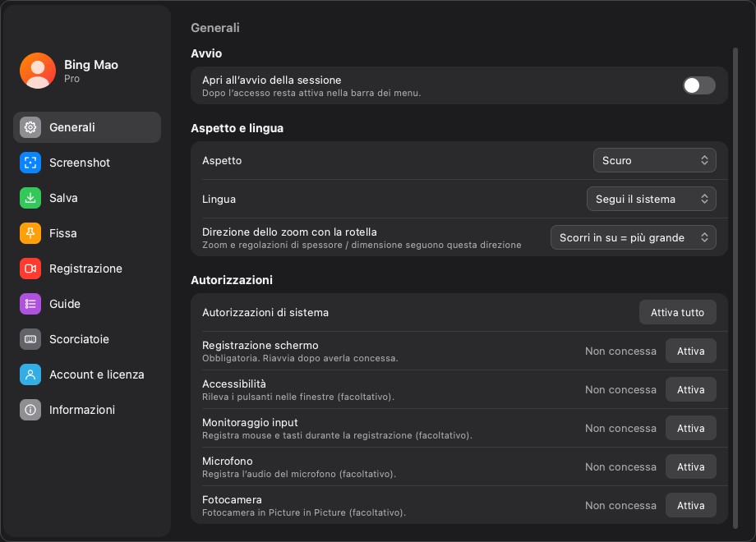Click Attiva for Registrazione schermo

coord(690,351)
